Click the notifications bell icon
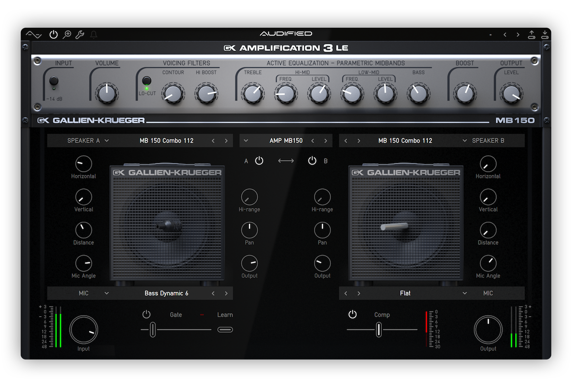Viewport: 572px width, 392px height. [93, 34]
